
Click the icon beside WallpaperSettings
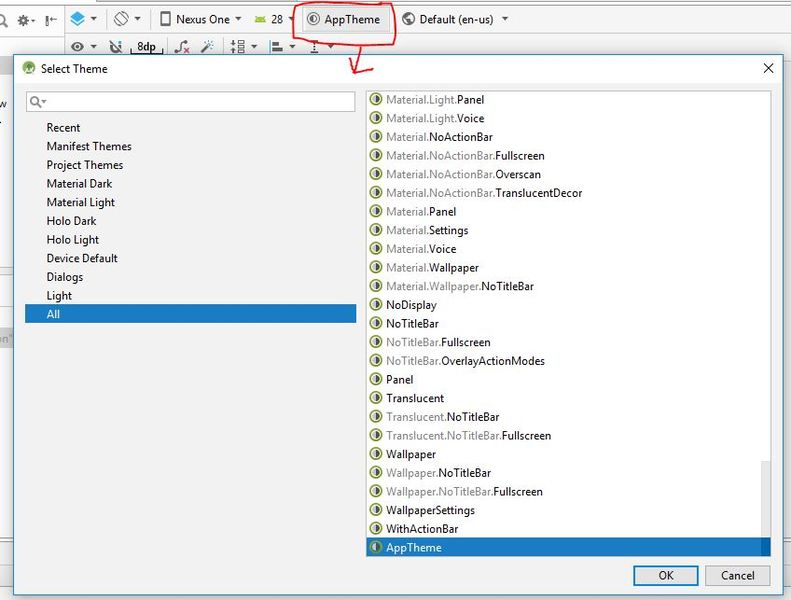coord(376,510)
